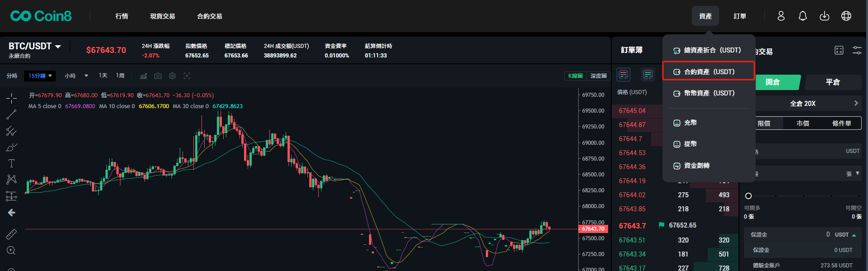Click the download app icon
868x271 pixels.
pos(825,16)
